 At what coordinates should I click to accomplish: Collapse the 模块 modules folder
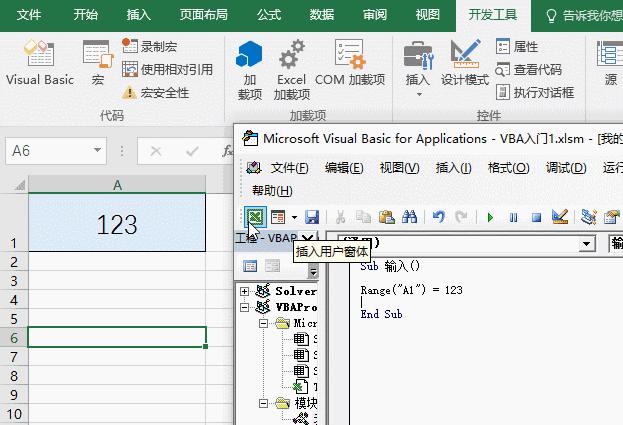point(263,404)
